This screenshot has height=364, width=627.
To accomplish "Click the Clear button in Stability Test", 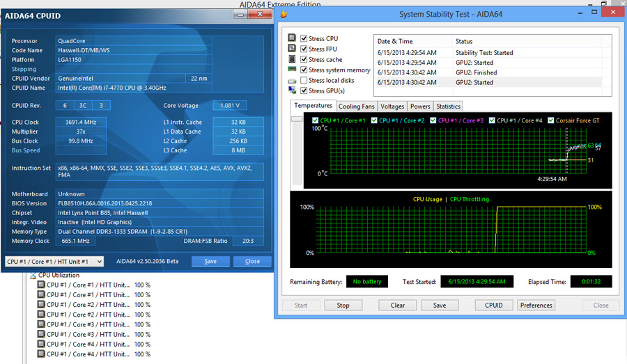I will click(398, 306).
